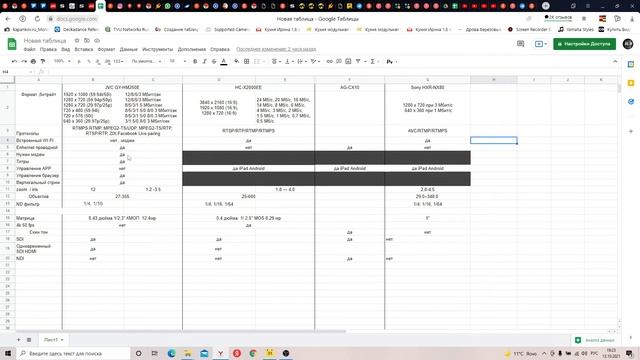The width and height of the screenshot is (640, 360).
Task: Open the font family dropdown
Action: (146, 62)
